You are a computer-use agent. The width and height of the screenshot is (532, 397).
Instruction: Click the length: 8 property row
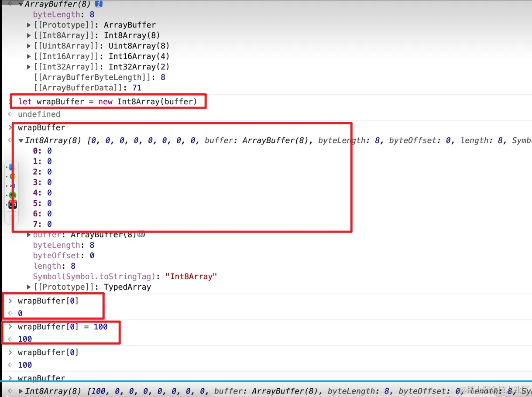pos(55,266)
